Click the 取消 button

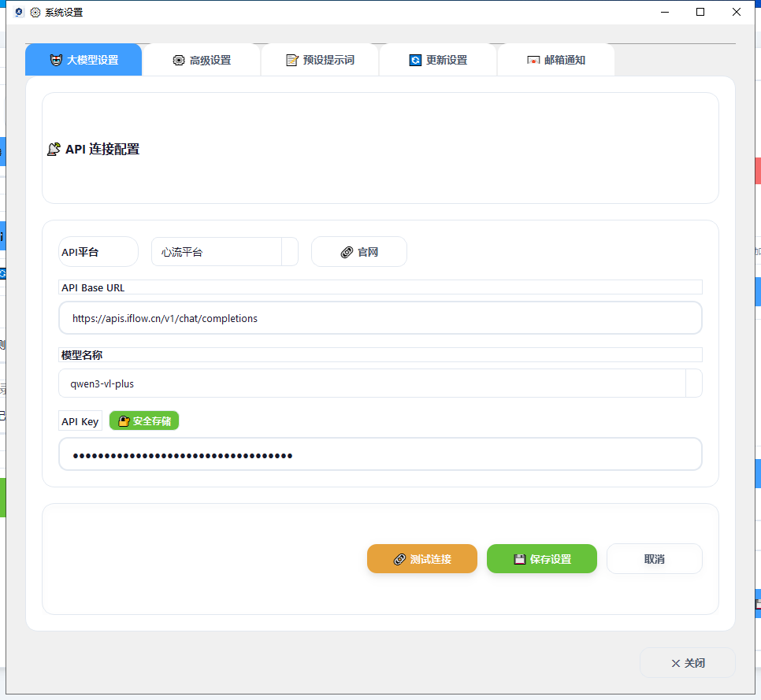pyautogui.click(x=654, y=558)
